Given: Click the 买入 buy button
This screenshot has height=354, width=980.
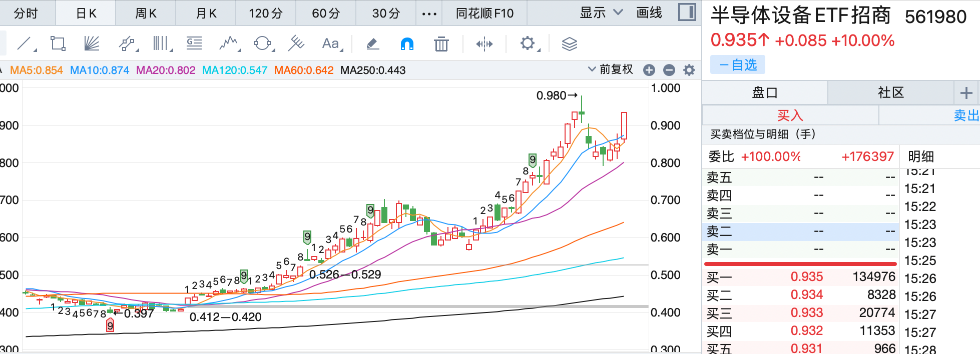Looking at the screenshot, I should (x=790, y=115).
